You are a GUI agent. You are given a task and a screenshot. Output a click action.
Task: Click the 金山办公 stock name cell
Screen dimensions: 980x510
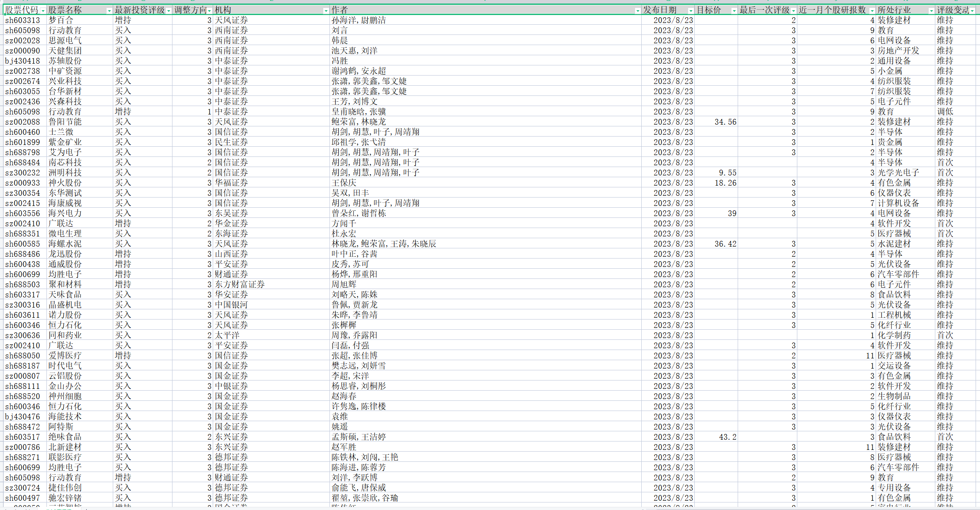pos(80,386)
